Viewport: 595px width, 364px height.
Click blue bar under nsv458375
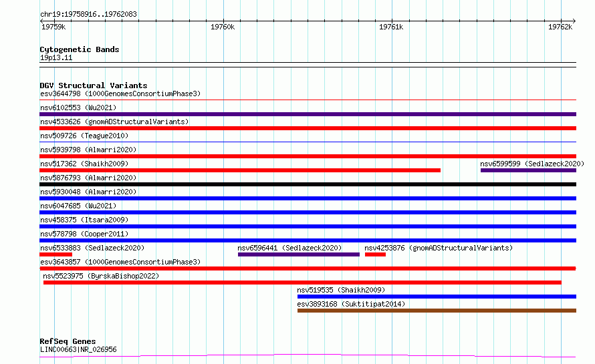click(x=308, y=226)
